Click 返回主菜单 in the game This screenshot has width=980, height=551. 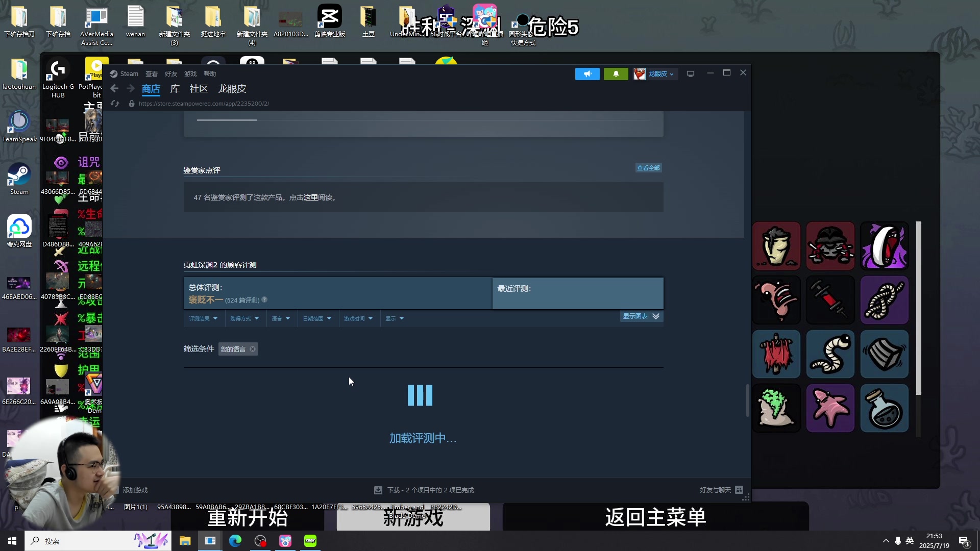pyautogui.click(x=656, y=517)
